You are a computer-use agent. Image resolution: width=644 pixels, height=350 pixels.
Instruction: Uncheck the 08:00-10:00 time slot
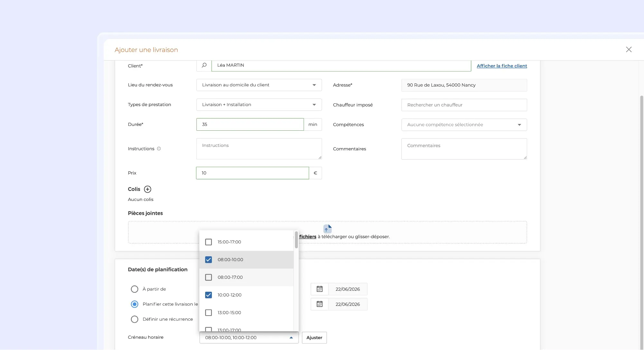[x=208, y=260]
